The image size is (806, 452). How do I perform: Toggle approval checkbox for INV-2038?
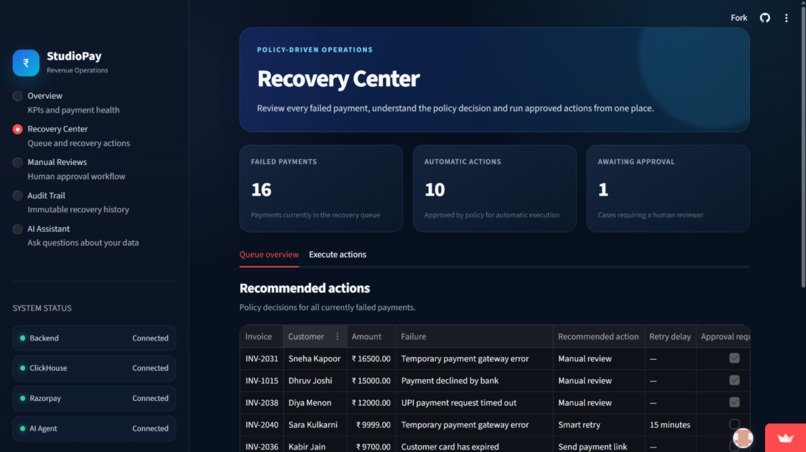734,402
